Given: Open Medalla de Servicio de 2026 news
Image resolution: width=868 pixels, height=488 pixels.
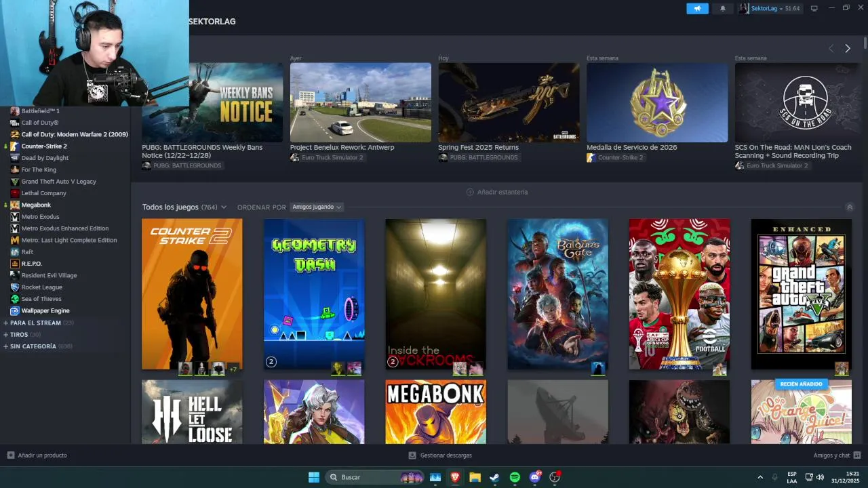Looking at the screenshot, I should pyautogui.click(x=657, y=102).
